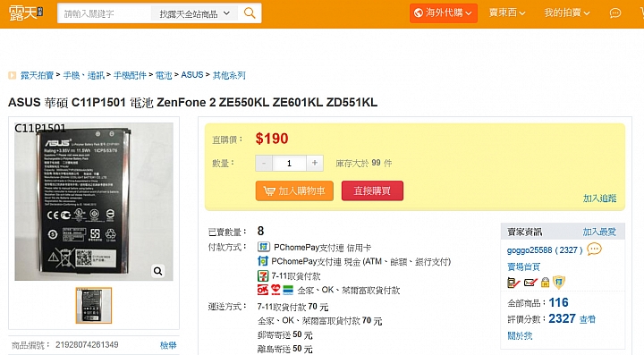
Task: Expand the 找露天全站商品 search scope dropdown
Action: click(195, 13)
